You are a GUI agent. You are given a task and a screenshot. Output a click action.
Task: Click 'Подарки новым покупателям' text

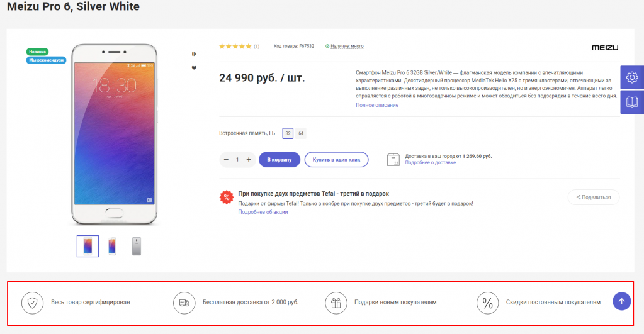pyautogui.click(x=395, y=303)
